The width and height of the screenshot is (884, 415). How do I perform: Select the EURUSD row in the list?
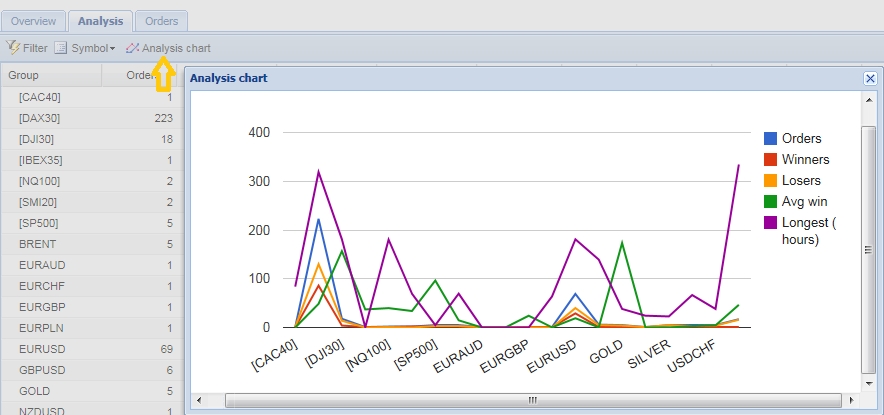click(x=90, y=349)
